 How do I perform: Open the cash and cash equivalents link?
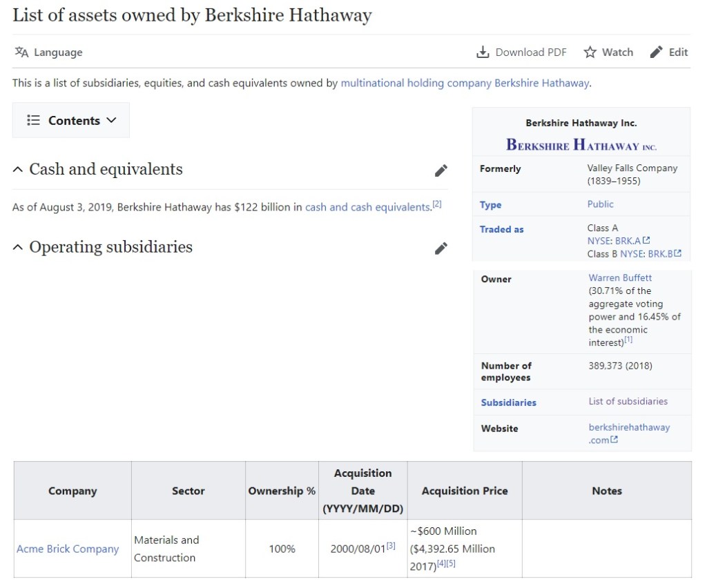coord(367,207)
